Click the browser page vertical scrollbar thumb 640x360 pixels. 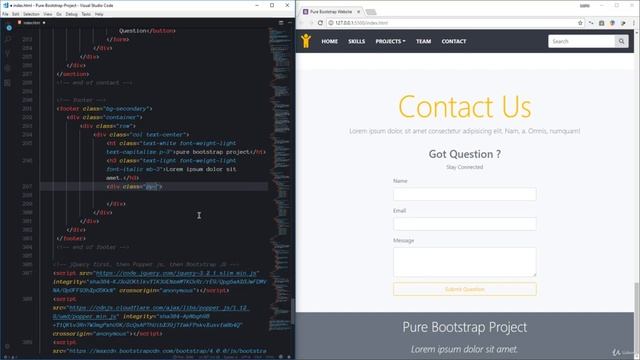click(637, 318)
